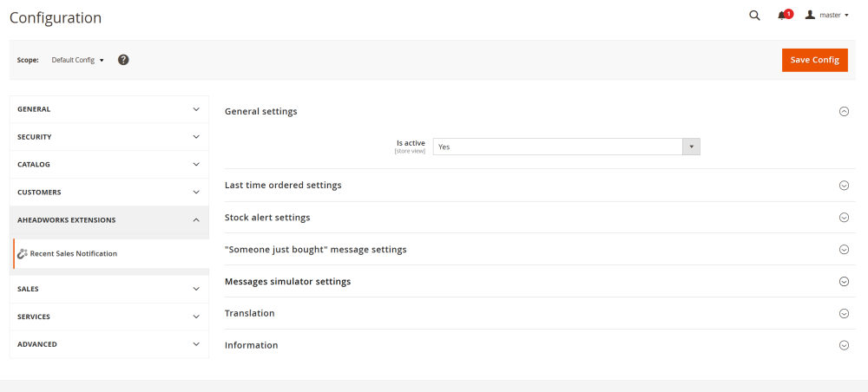Open the Is active Yes dropdown
This screenshot has height=392, width=868.
566,147
